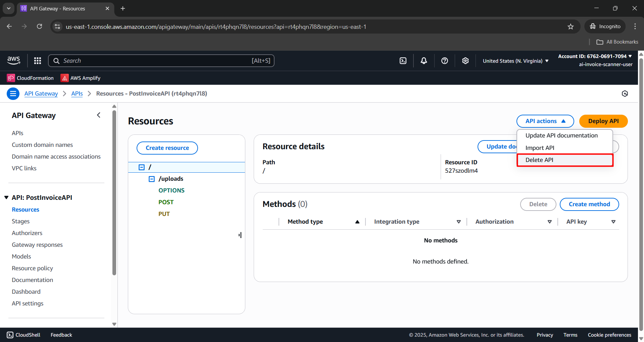This screenshot has width=644, height=342.
Task: Open the AWS services grid menu
Action: coord(37,61)
